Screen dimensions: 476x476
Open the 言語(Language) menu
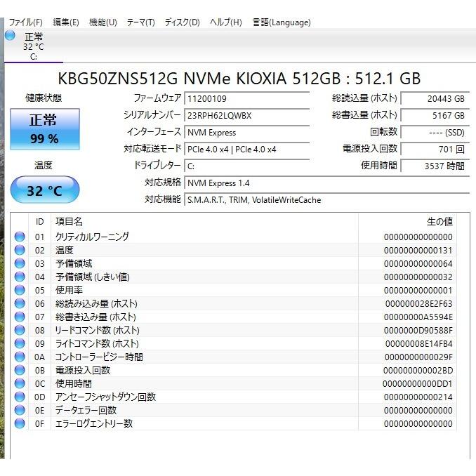point(282,22)
